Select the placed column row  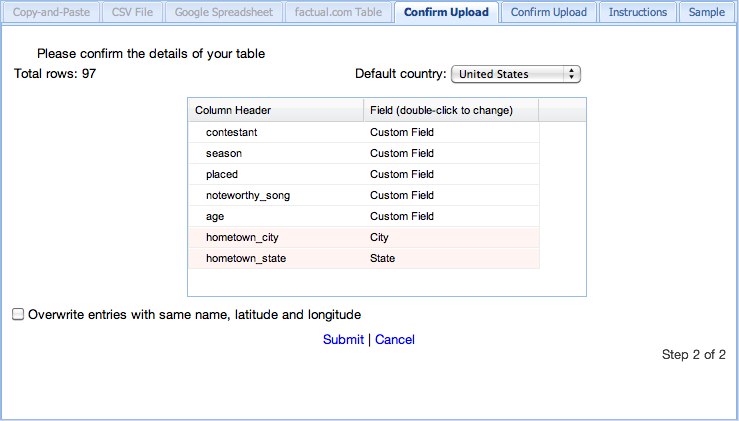click(363, 174)
